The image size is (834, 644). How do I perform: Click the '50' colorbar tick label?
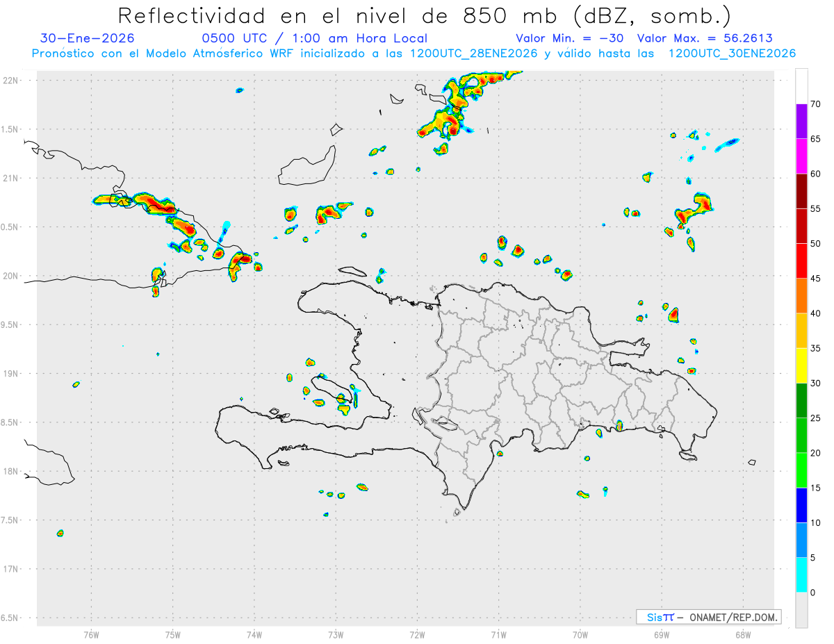(816, 244)
